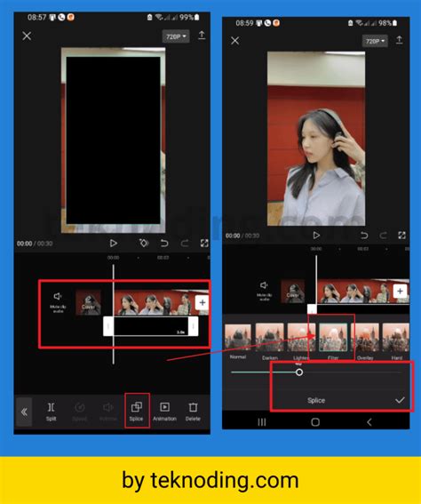The image size is (421, 504).
Task: Tap the Android home button
Action: click(315, 422)
